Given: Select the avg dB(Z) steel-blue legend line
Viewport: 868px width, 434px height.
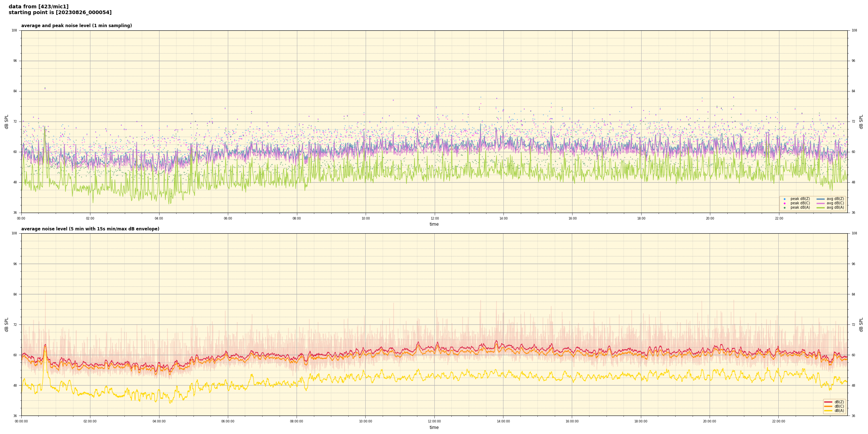Looking at the screenshot, I should (x=821, y=199).
